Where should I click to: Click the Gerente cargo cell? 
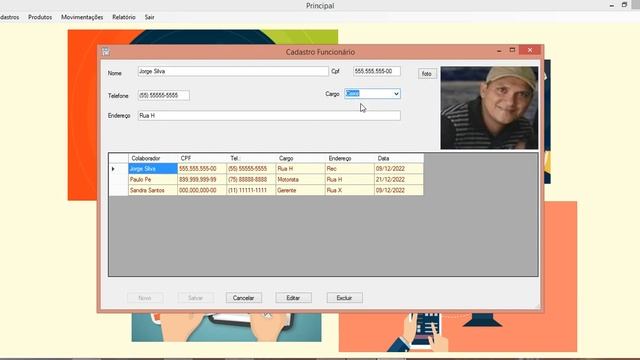(x=300, y=190)
